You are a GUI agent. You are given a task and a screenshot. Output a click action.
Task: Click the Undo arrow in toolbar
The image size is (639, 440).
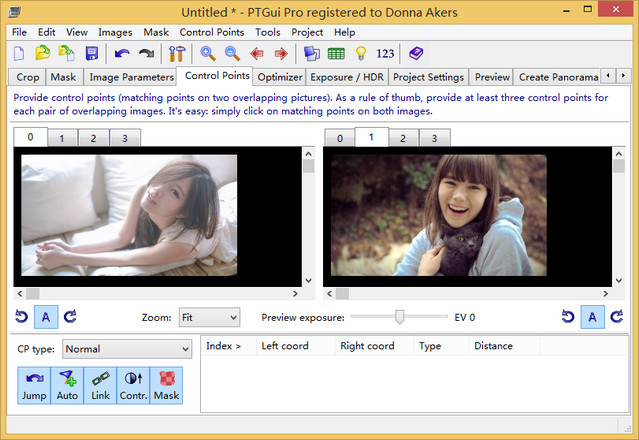(122, 54)
